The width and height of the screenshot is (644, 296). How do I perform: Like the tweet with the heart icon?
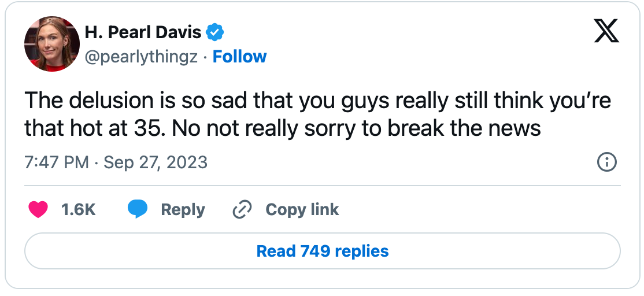38,210
